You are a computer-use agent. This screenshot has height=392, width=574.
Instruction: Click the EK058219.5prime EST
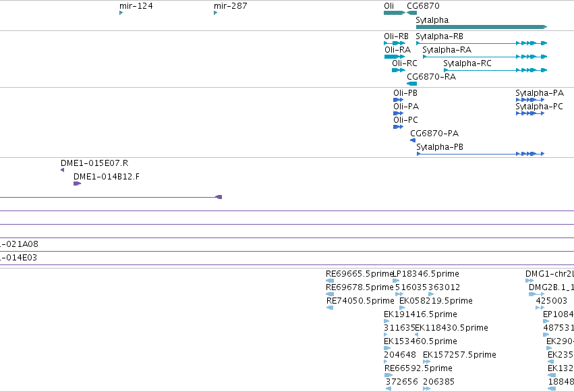point(402,308)
